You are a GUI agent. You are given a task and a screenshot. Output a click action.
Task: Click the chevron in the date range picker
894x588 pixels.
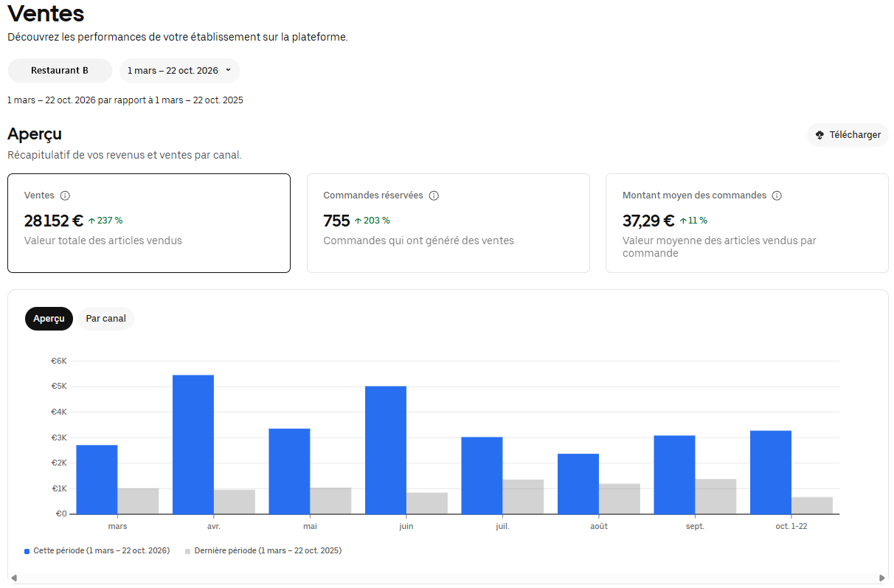click(x=228, y=70)
